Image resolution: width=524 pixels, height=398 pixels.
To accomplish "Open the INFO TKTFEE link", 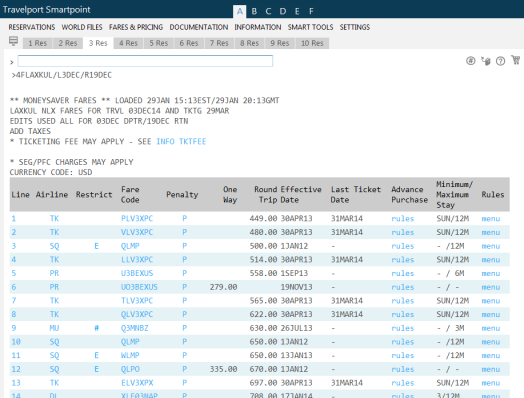I will tap(181, 141).
